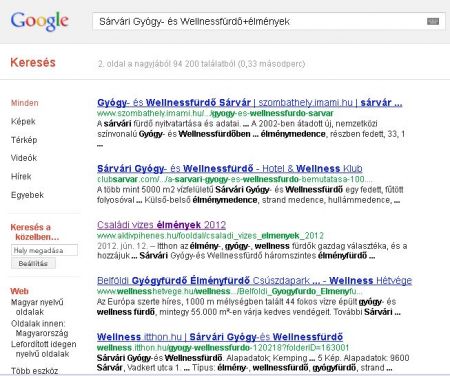450x376 pixels.
Task: Open Wellness itthon.hu Sárvári Gyógy-és Wellnessfürdő result
Action: tap(220, 337)
